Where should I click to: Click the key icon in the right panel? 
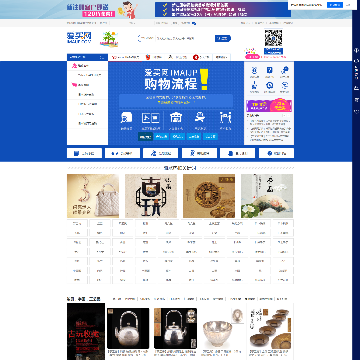(x=284, y=70)
